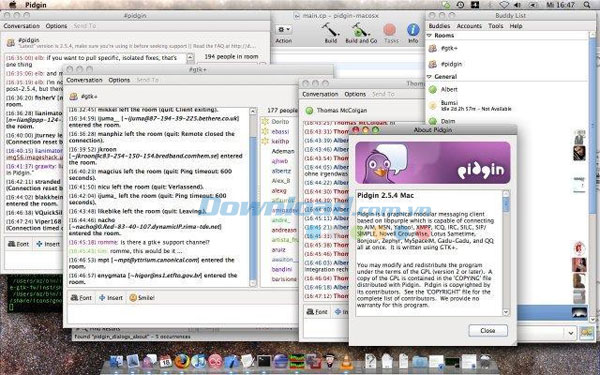Viewport: 600px width, 375px height.
Task: Click the message input field in #gtk+ window
Action: (183, 315)
